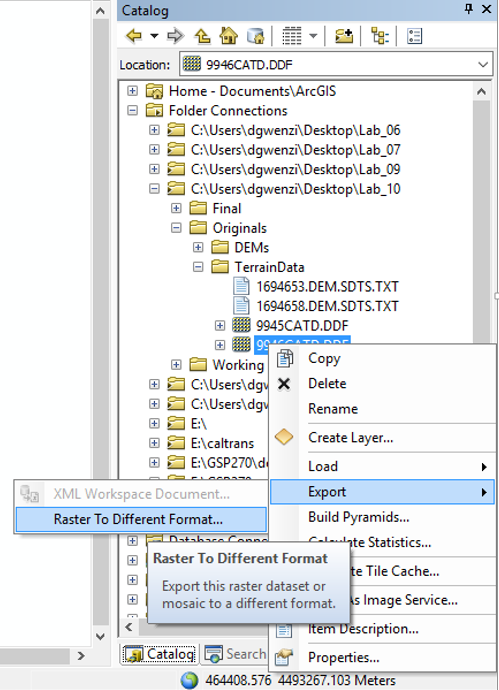This screenshot has height=690, width=499.
Task: Choose Create Layer... menu item
Action: [350, 437]
